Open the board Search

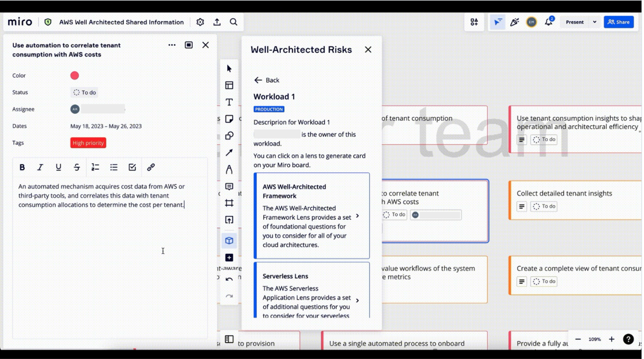tap(233, 22)
